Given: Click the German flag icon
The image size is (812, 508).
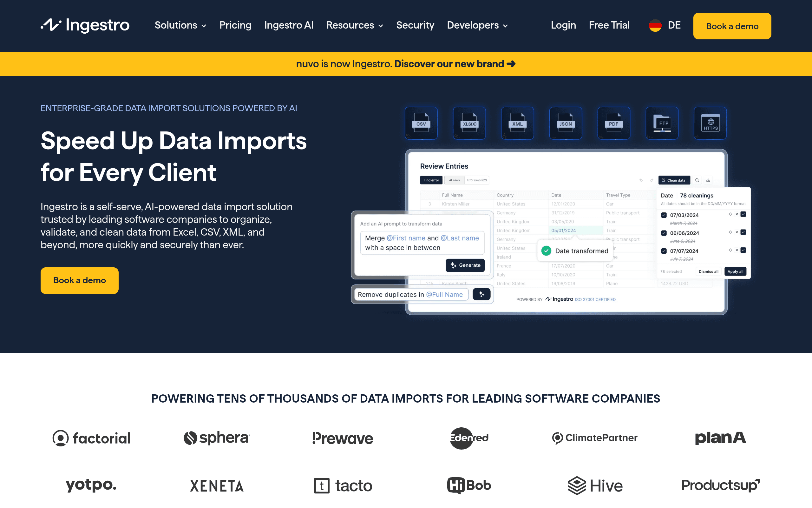Looking at the screenshot, I should pos(655,25).
